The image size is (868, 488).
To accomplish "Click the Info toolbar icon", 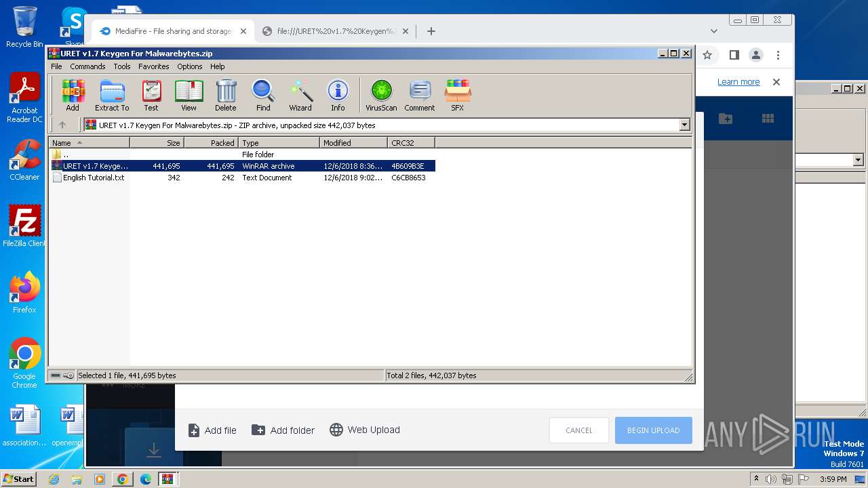I will (338, 95).
